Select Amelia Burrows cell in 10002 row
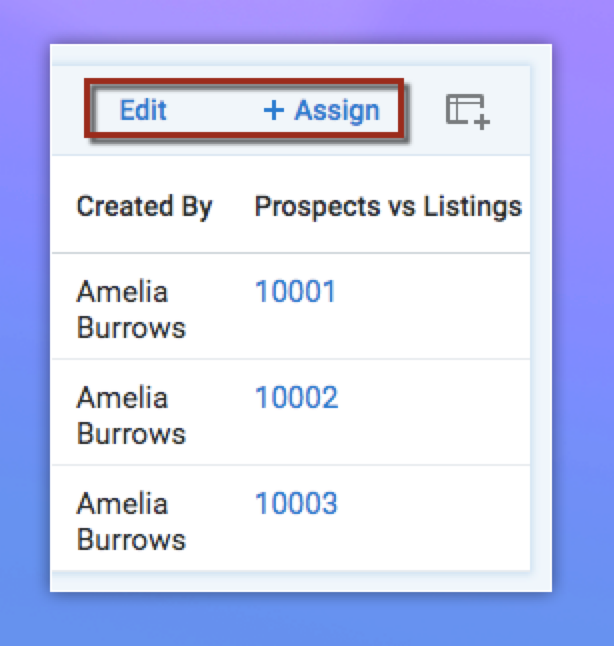 coord(131,416)
